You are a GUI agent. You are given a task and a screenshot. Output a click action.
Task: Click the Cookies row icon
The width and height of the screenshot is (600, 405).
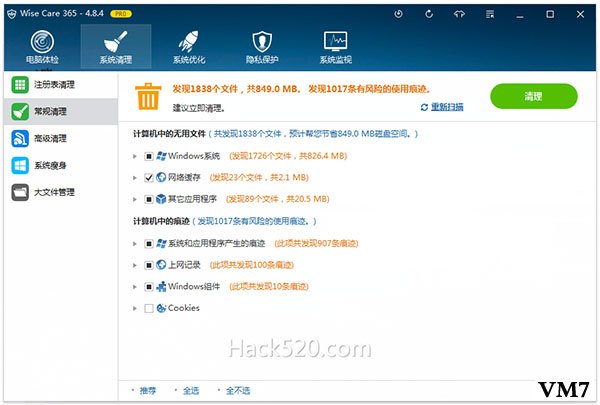pos(161,308)
